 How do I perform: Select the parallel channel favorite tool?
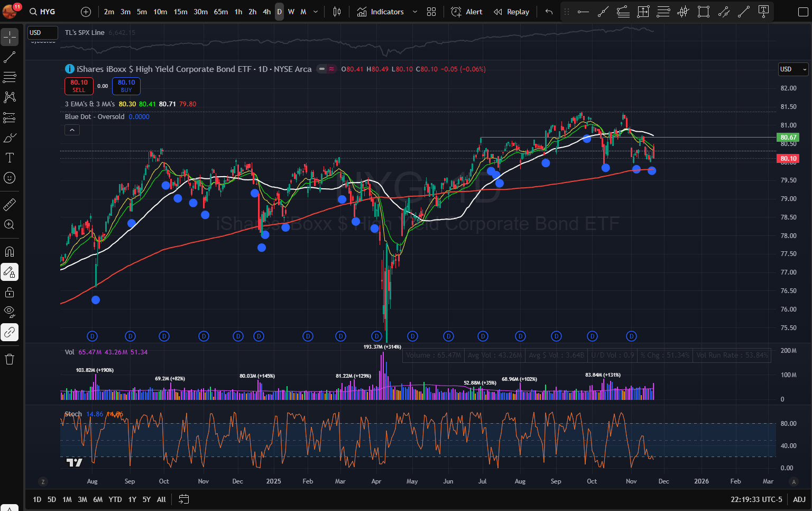point(724,12)
